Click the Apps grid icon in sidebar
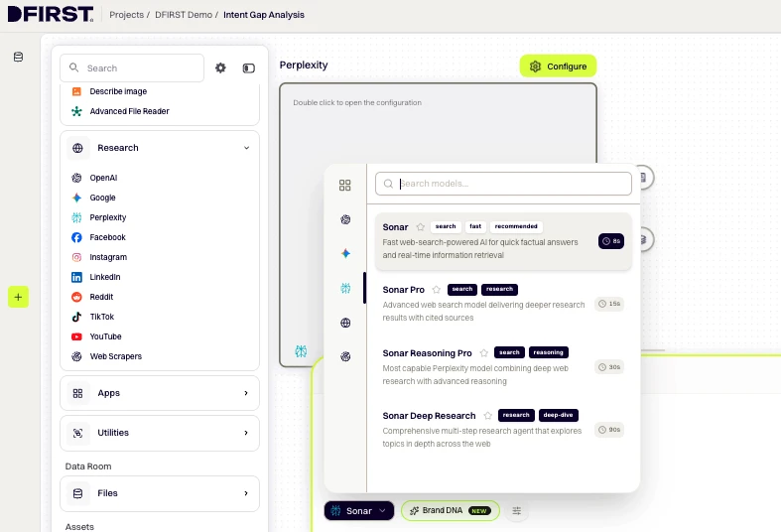The image size is (781, 532). (77, 393)
